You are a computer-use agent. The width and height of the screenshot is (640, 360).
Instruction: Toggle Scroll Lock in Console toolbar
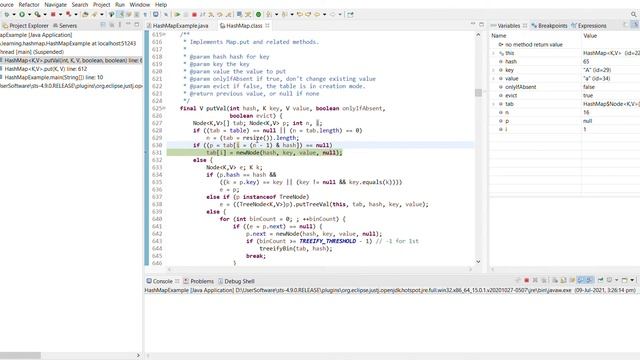tap(563, 280)
